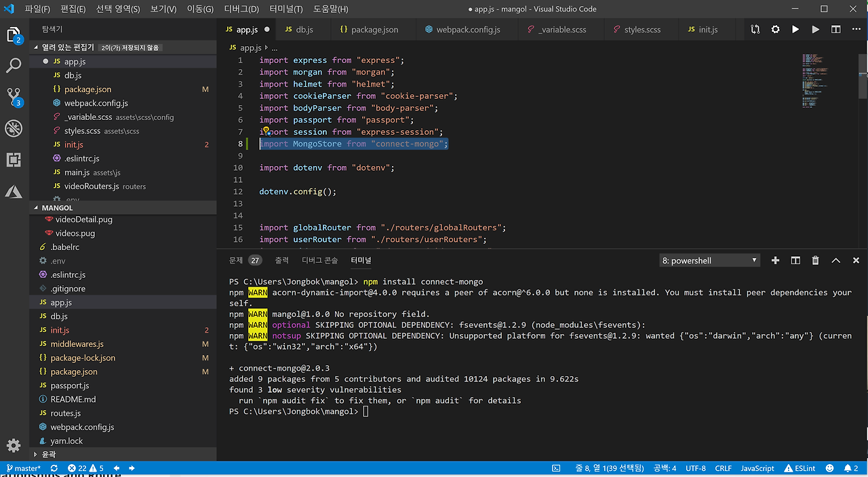
Task: Open 문제 panel tab with 27 badge
Action: pos(245,260)
